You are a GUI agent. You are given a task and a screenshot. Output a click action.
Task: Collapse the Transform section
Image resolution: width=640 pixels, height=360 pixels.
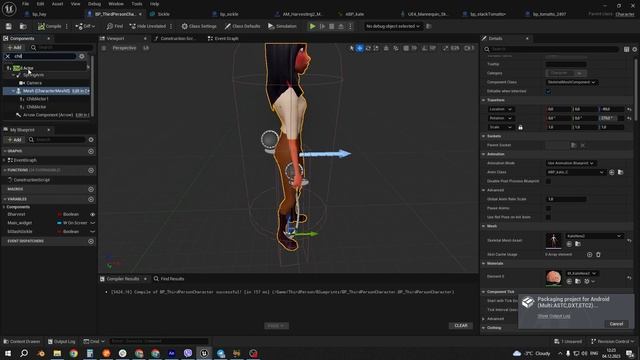click(x=484, y=100)
